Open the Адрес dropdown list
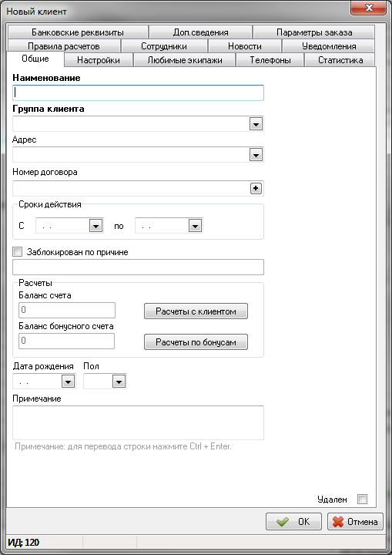 256,155
